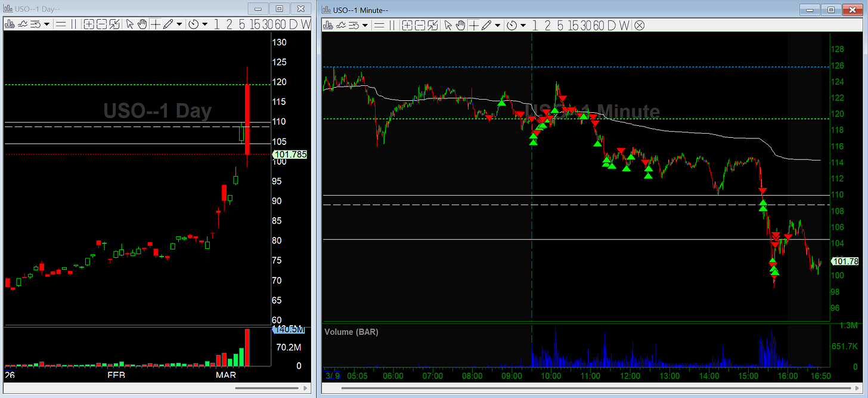Switch 1 Day window to 15-minute interval
Screen dimensions: 868x398
click(255, 24)
